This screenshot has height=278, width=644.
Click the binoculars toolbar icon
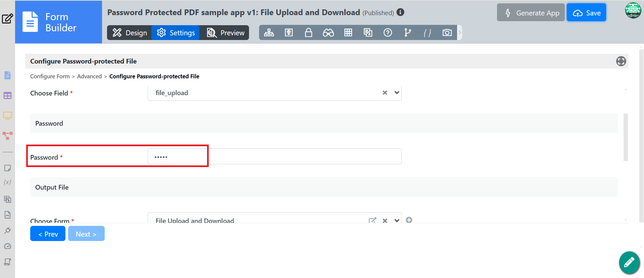tap(328, 33)
